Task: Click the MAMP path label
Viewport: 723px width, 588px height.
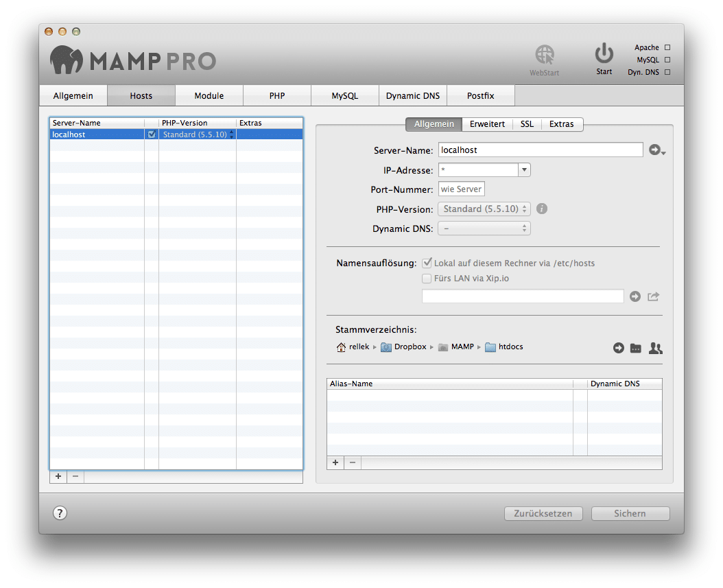Action: click(462, 346)
